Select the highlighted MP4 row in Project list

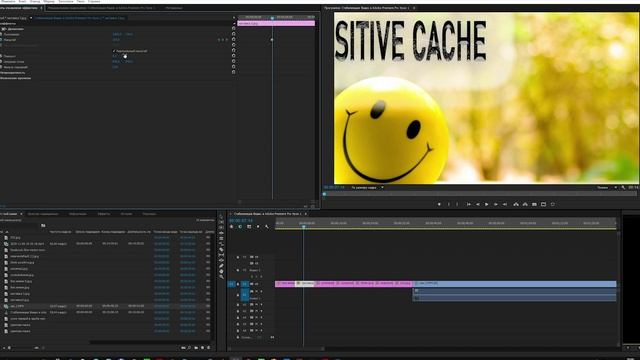tap(106, 306)
